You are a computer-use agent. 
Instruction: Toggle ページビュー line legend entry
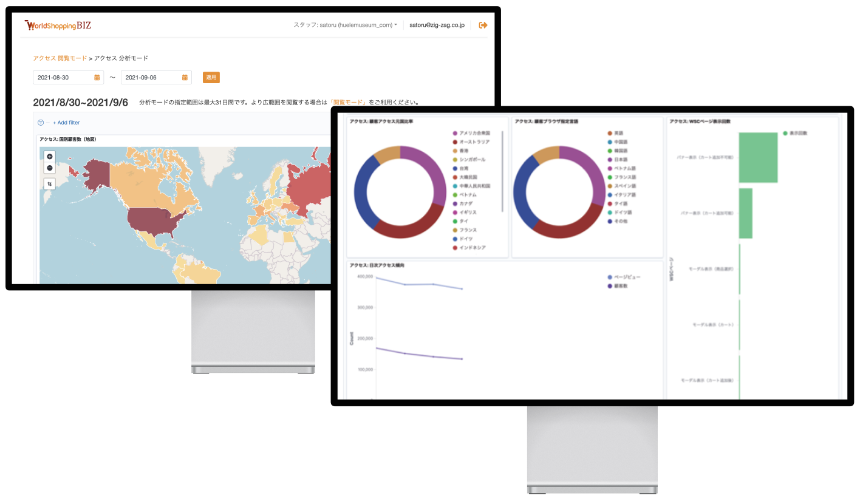tap(624, 277)
